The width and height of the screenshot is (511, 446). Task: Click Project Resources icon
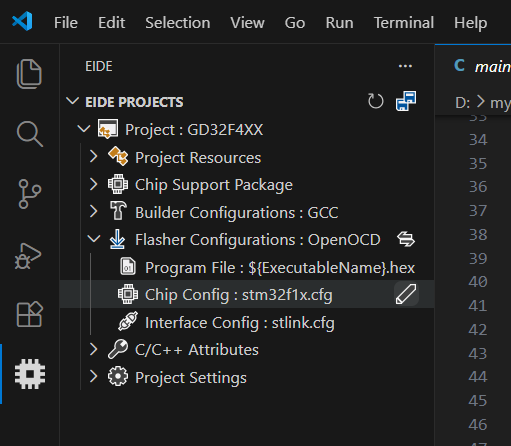point(118,156)
